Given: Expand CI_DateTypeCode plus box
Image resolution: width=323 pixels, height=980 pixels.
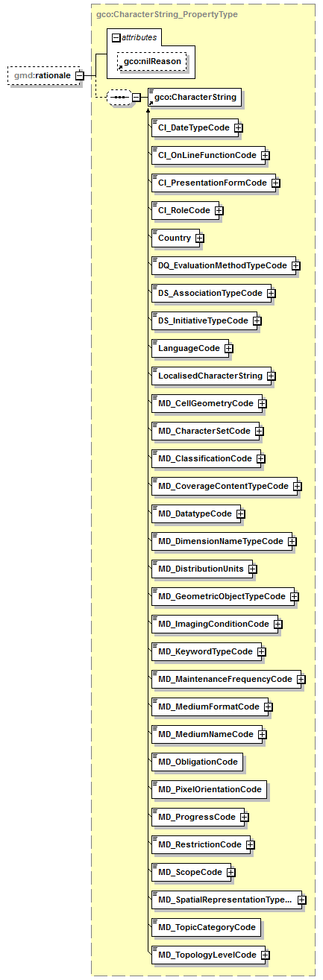Looking at the screenshot, I should click(238, 128).
